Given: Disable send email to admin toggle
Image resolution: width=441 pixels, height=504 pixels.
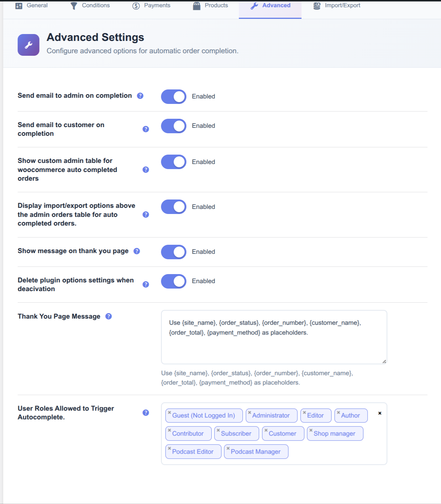Looking at the screenshot, I should click(173, 97).
